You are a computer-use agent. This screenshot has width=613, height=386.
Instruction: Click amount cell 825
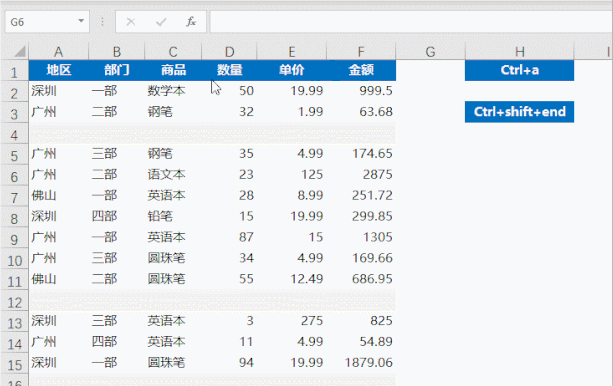pos(361,321)
